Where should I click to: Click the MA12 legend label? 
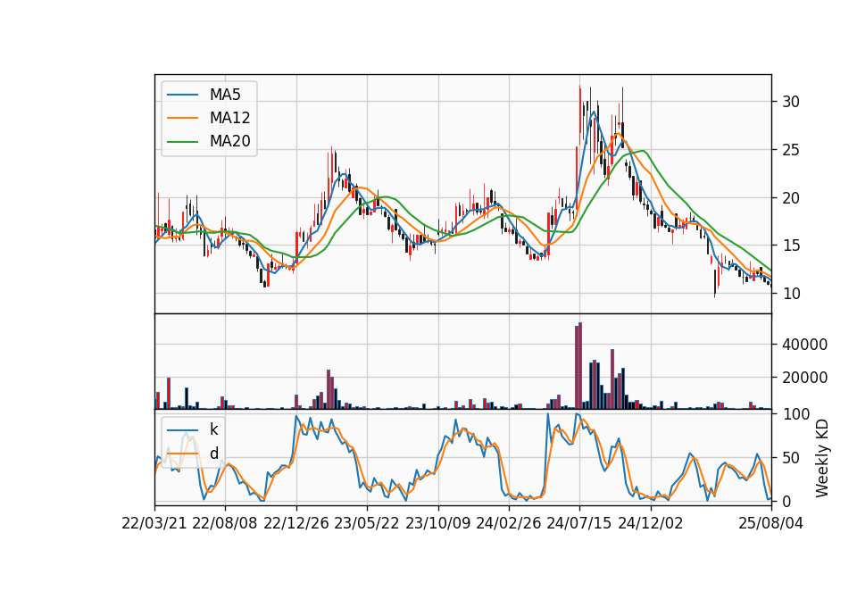230,118
